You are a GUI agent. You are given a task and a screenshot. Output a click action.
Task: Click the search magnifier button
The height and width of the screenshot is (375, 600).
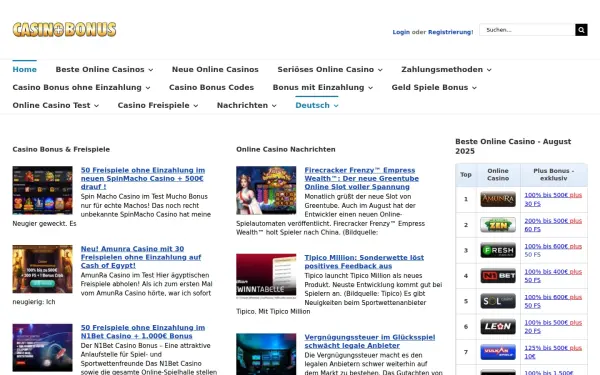point(581,30)
